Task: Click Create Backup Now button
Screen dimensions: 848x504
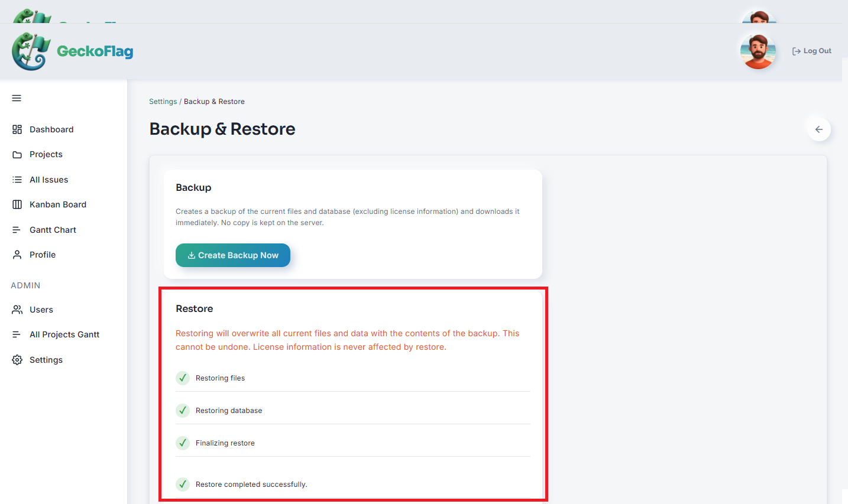Action: (x=233, y=255)
